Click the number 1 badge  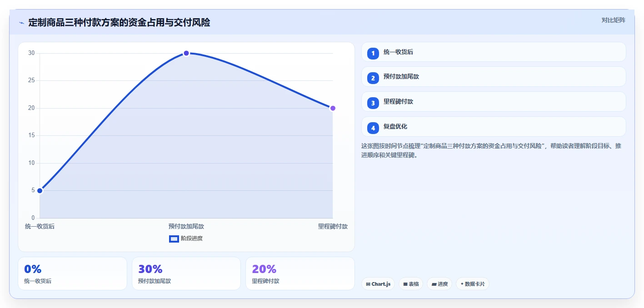click(373, 53)
